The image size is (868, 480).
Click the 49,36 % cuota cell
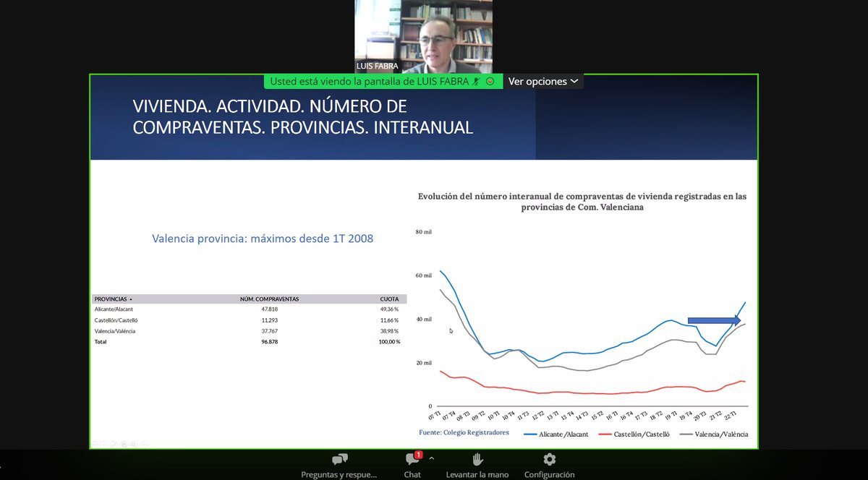coord(390,309)
